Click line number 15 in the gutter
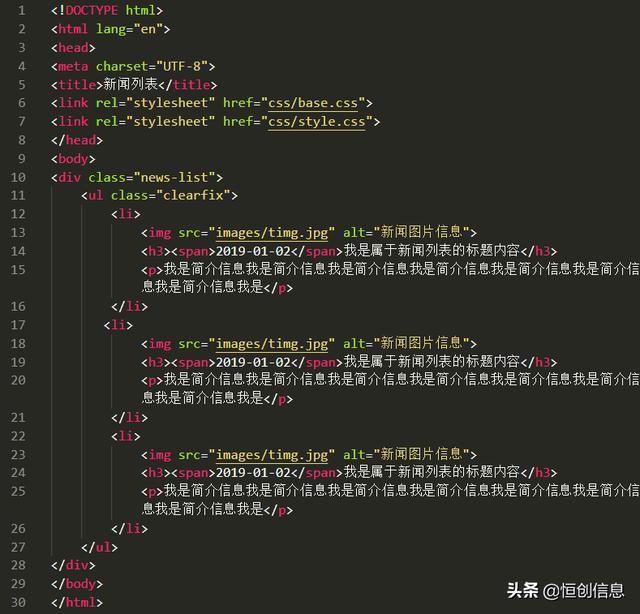 (18, 270)
